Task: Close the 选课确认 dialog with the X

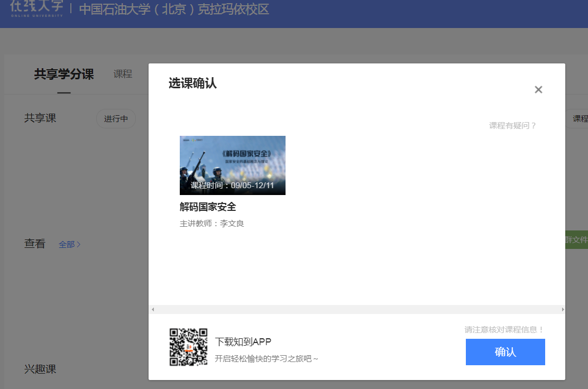Action: pyautogui.click(x=538, y=90)
